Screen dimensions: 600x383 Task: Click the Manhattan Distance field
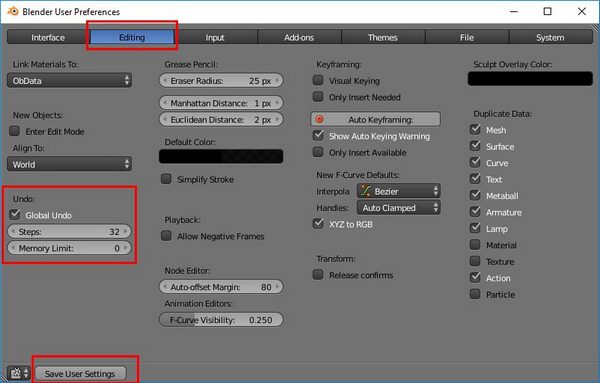coord(221,103)
